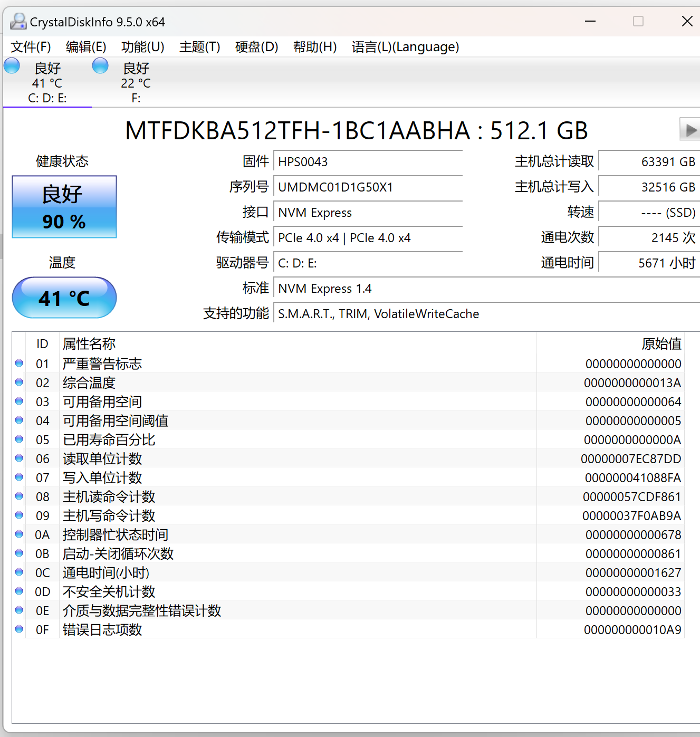The image size is (700, 737).
Task: Select the health status dot for disk F:
Action: tap(100, 65)
